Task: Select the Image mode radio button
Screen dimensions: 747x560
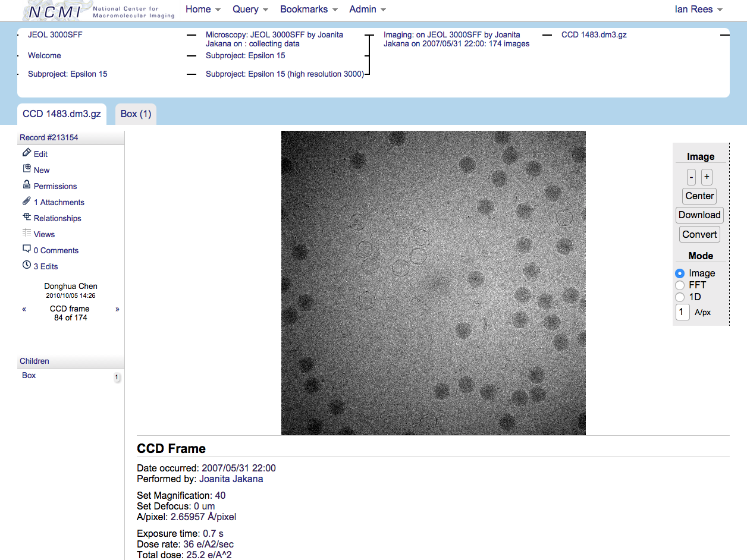Action: click(680, 273)
